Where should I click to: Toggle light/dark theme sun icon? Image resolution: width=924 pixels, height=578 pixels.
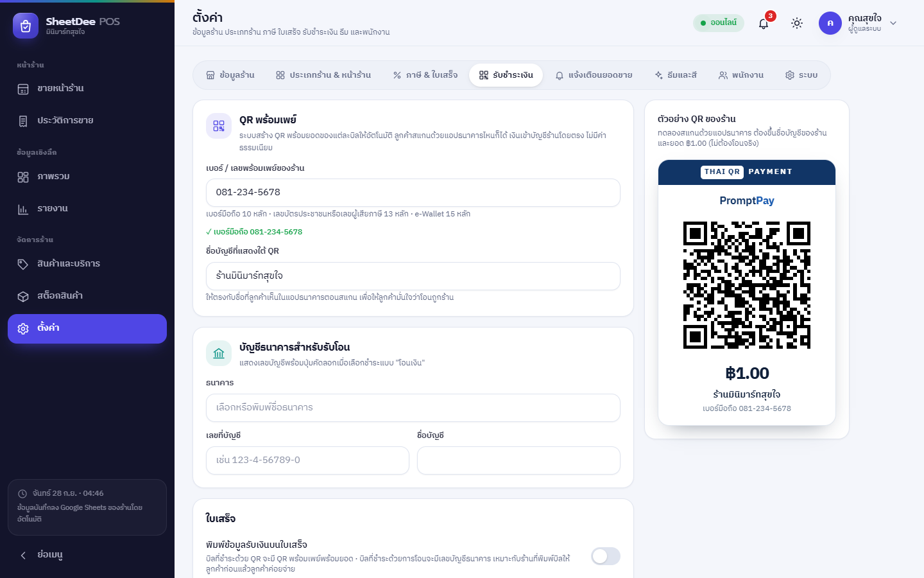coord(797,23)
